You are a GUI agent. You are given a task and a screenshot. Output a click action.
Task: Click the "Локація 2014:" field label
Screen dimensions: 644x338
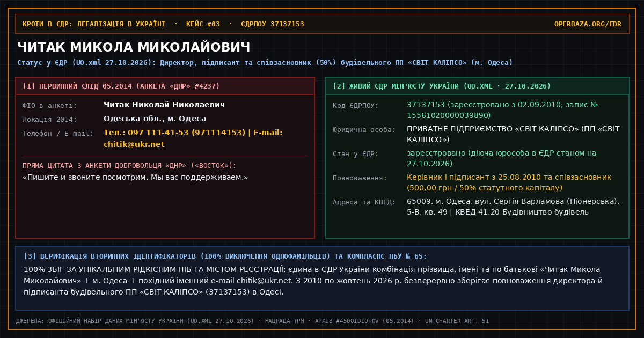tap(50, 120)
